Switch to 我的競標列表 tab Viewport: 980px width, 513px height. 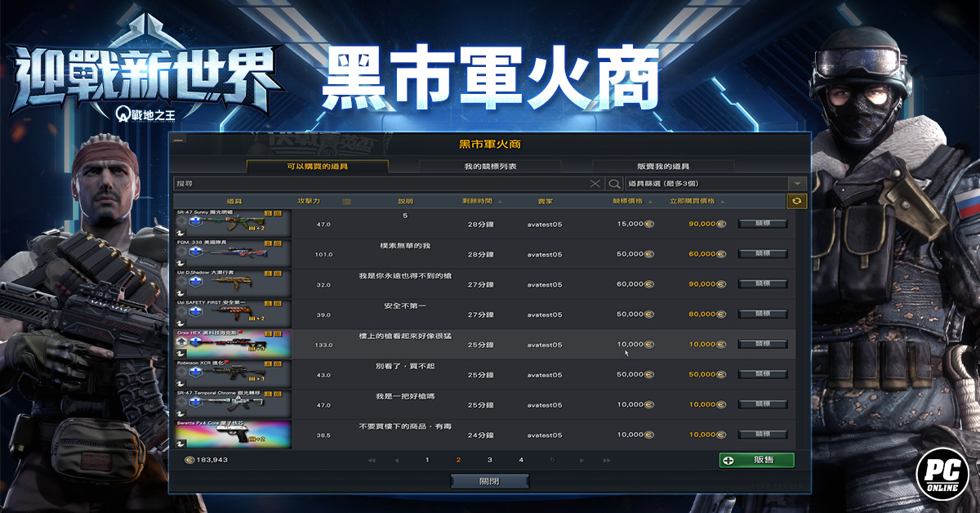[490, 166]
